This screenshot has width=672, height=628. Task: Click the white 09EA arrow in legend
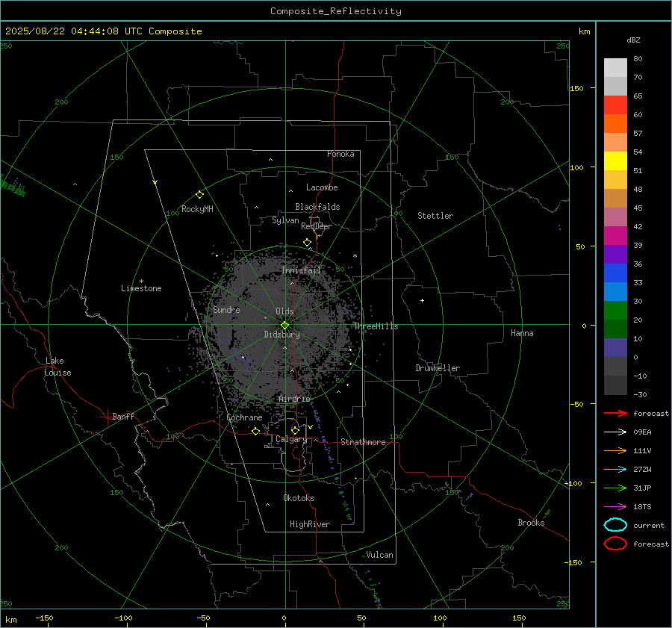615,432
